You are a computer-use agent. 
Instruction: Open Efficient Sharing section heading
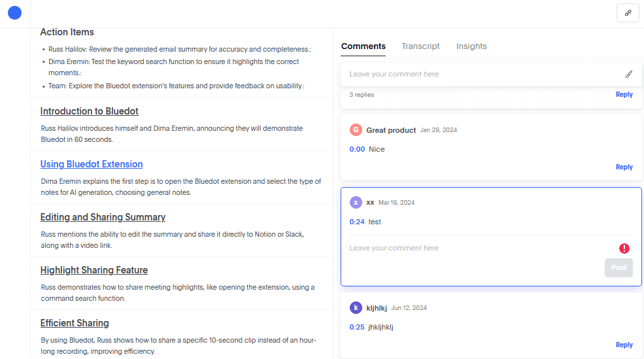tap(75, 323)
